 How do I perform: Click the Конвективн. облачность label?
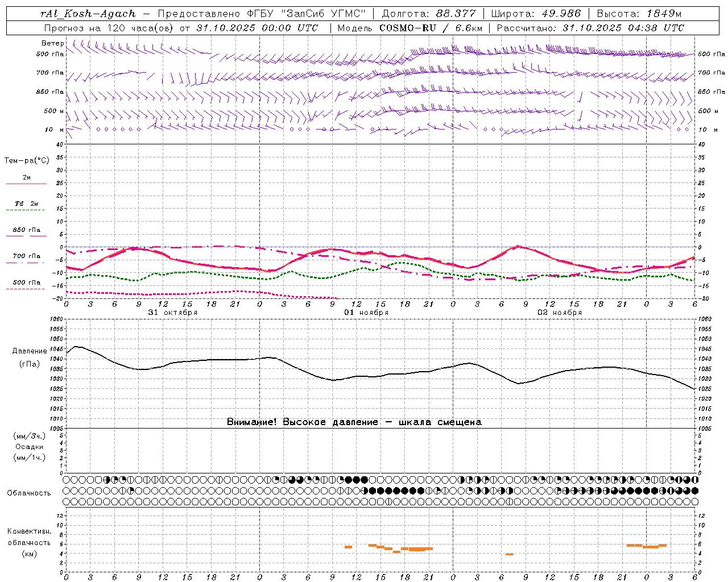point(29,537)
